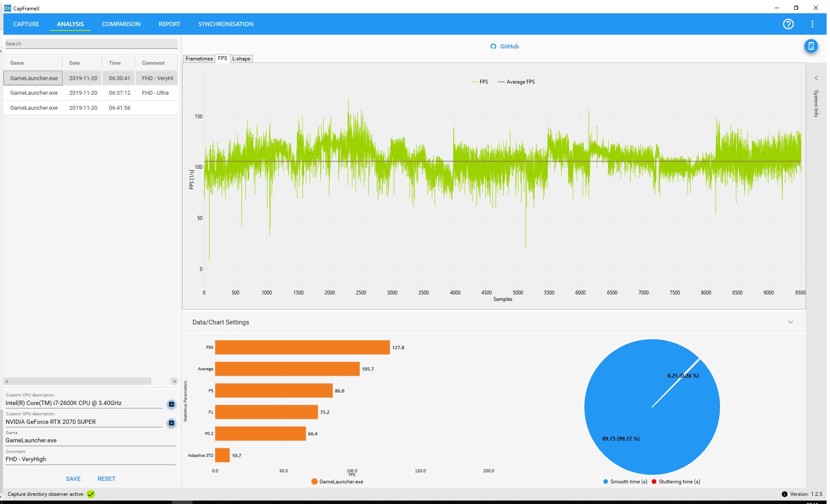Click the SAVE button
The height and width of the screenshot is (504, 830).
click(73, 479)
